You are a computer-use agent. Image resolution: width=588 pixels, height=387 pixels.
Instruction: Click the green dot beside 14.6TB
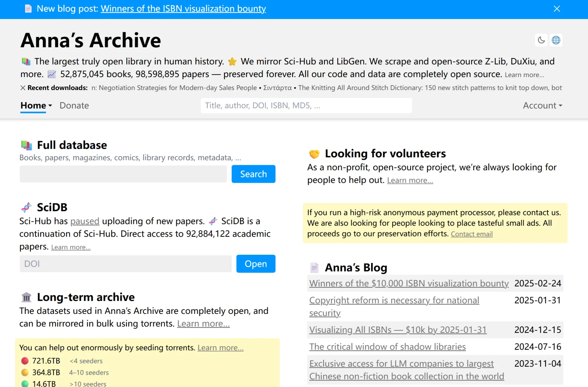pyautogui.click(x=25, y=384)
